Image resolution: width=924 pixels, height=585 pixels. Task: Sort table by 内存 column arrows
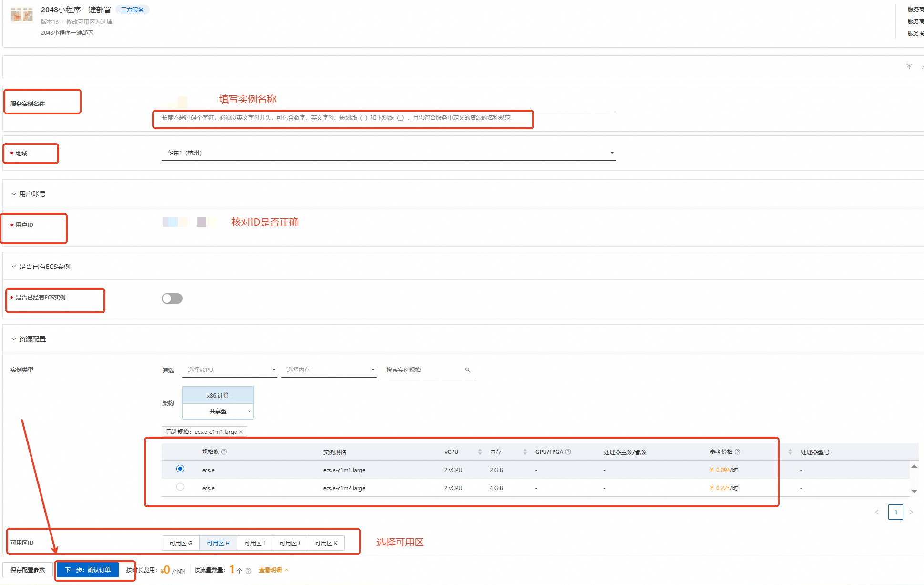525,452
